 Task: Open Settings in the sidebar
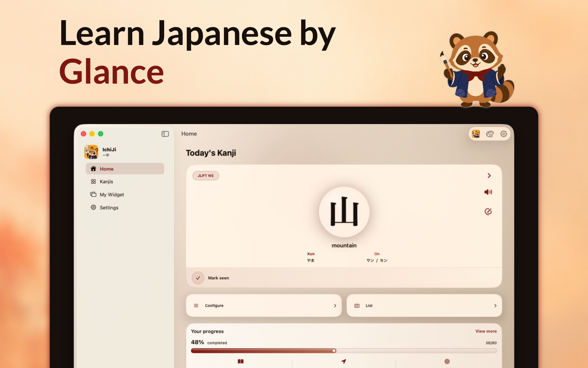(125, 207)
